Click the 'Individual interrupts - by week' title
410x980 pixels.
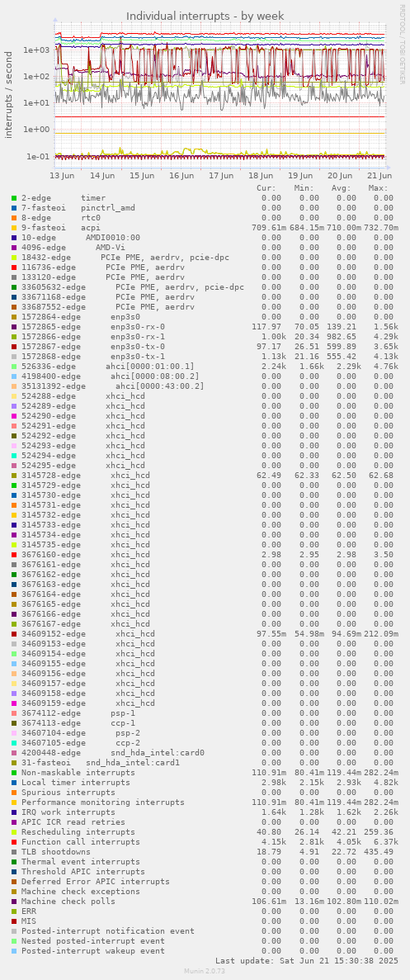(205, 16)
